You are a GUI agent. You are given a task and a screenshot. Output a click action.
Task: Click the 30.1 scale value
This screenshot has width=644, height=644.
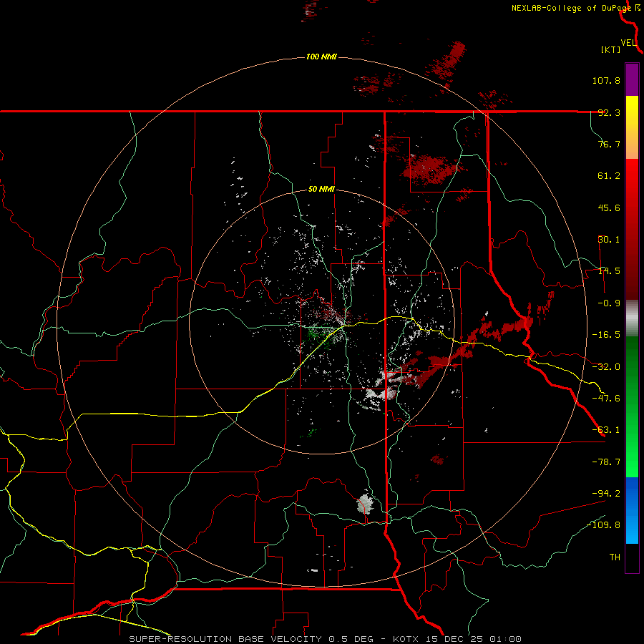click(x=609, y=240)
